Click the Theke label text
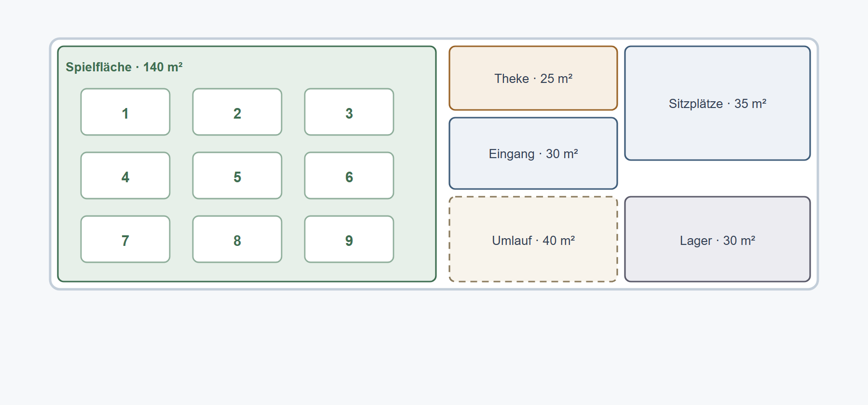868x405 pixels. [x=533, y=79]
